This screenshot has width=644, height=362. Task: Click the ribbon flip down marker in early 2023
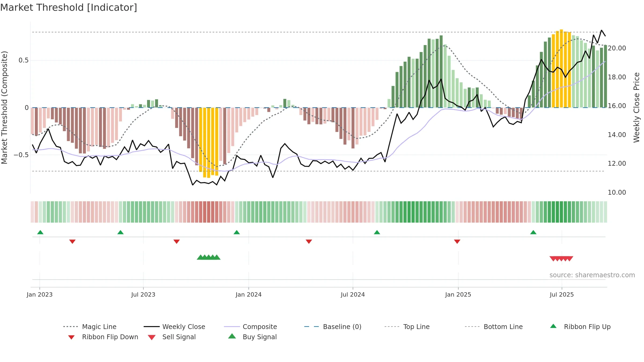[x=72, y=242]
